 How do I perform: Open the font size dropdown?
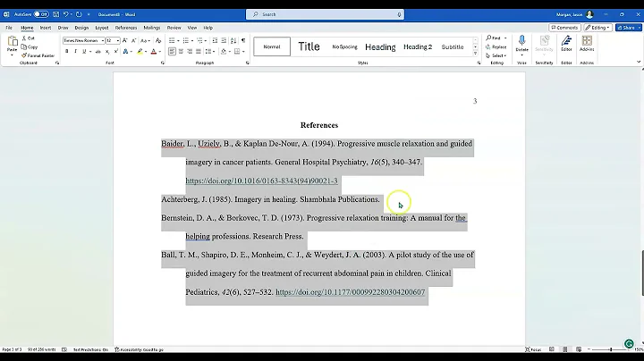pyautogui.click(x=118, y=40)
